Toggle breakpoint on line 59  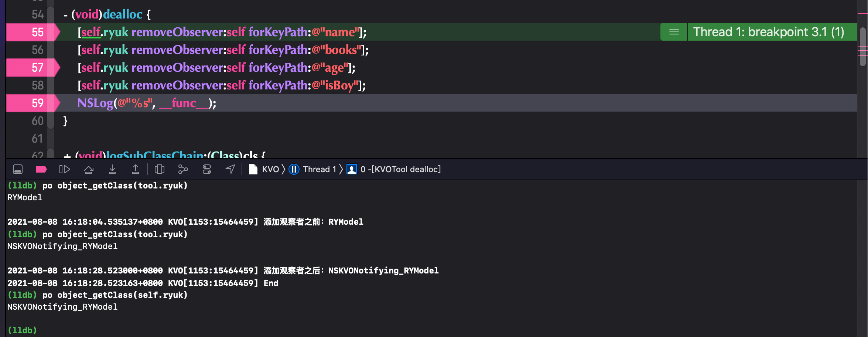(33, 103)
